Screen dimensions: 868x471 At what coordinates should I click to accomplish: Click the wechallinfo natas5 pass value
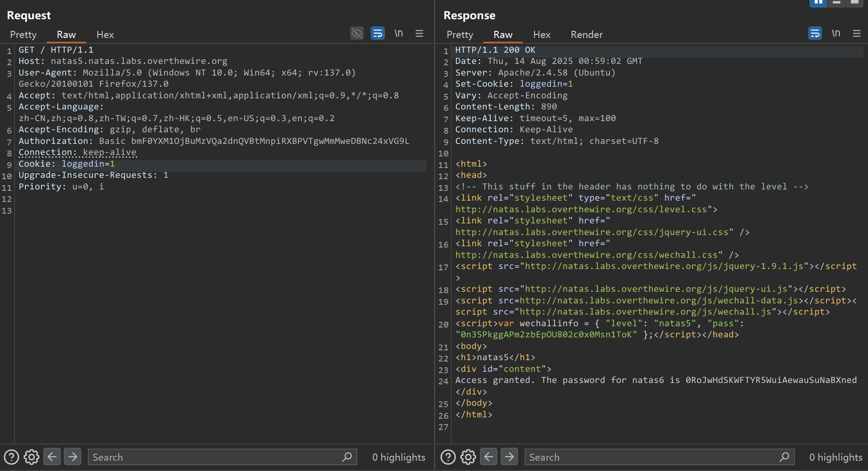point(546,335)
